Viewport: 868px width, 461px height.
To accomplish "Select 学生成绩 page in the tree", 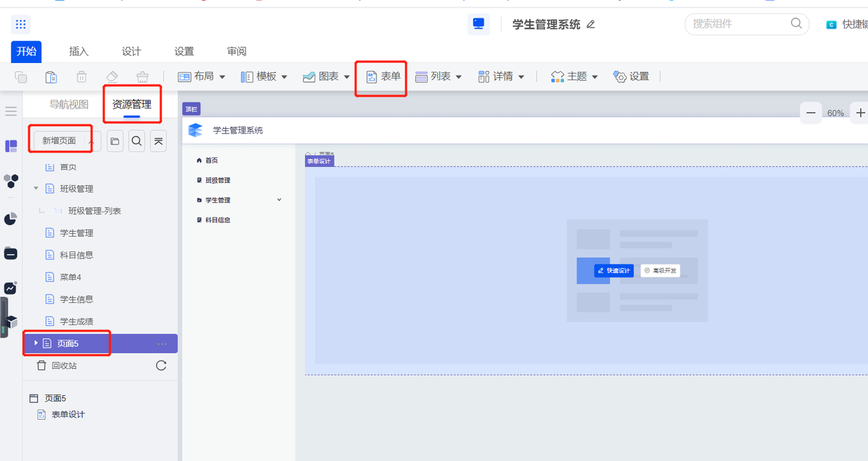I will click(x=77, y=321).
